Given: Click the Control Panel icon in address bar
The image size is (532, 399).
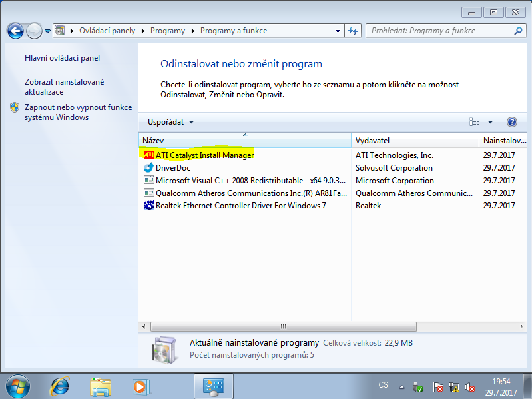Looking at the screenshot, I should pos(60,31).
